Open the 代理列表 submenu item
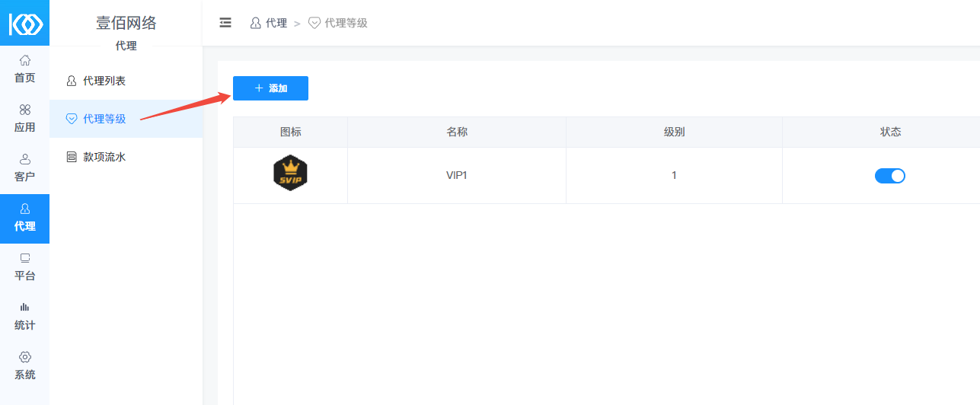Image resolution: width=980 pixels, height=405 pixels. click(126, 81)
